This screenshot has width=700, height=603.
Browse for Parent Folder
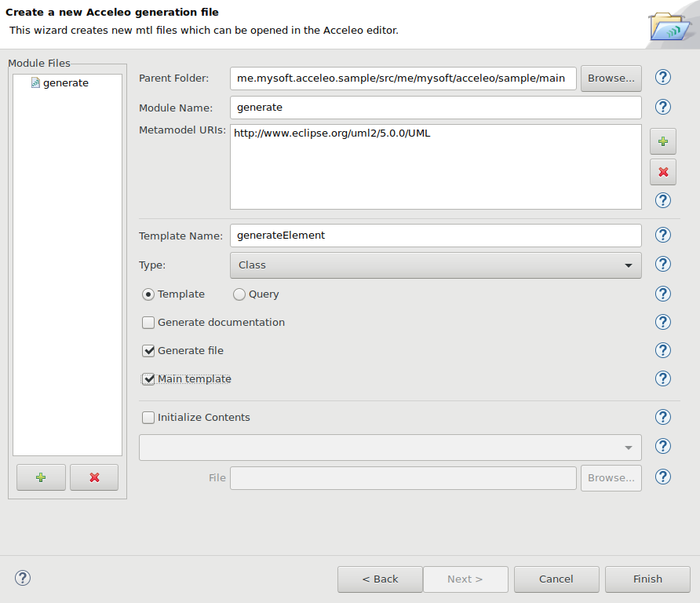coord(611,79)
